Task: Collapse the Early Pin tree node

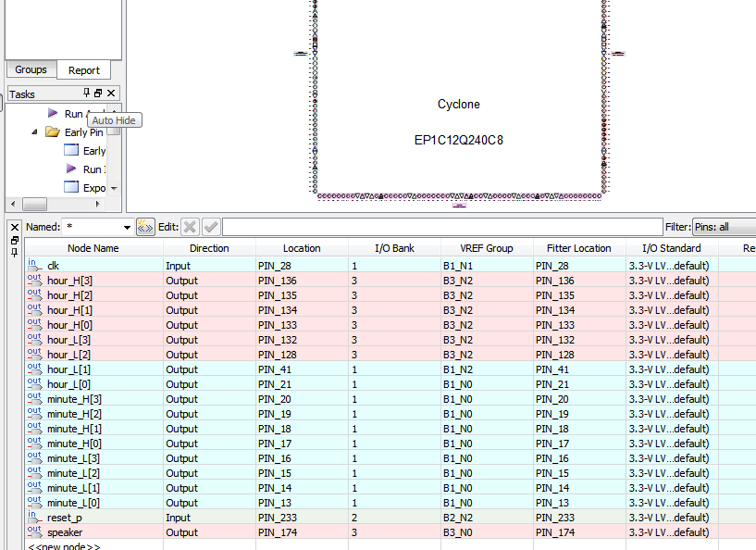Action: [35, 132]
